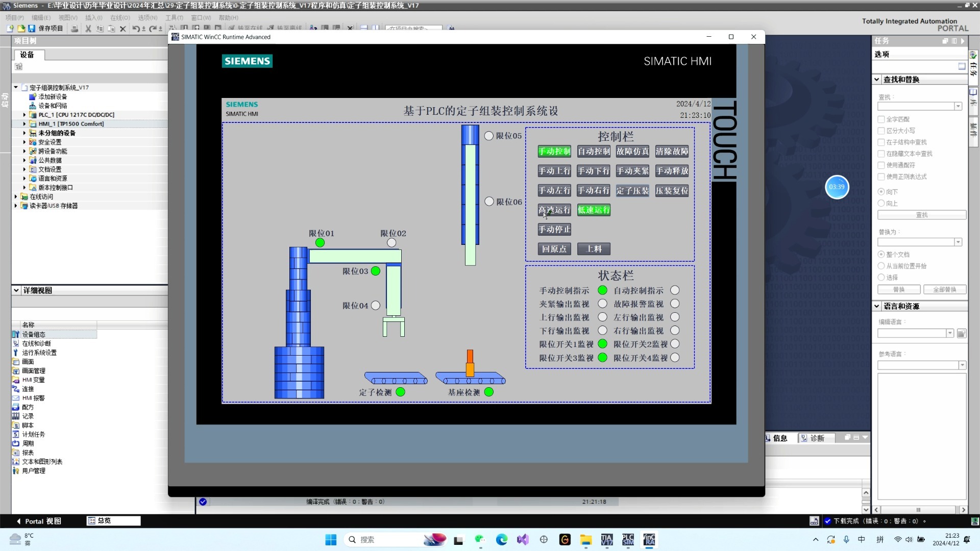Open the TIA Portal V17 taskbar icon
Screen dimensions: 980x551
[606, 540]
